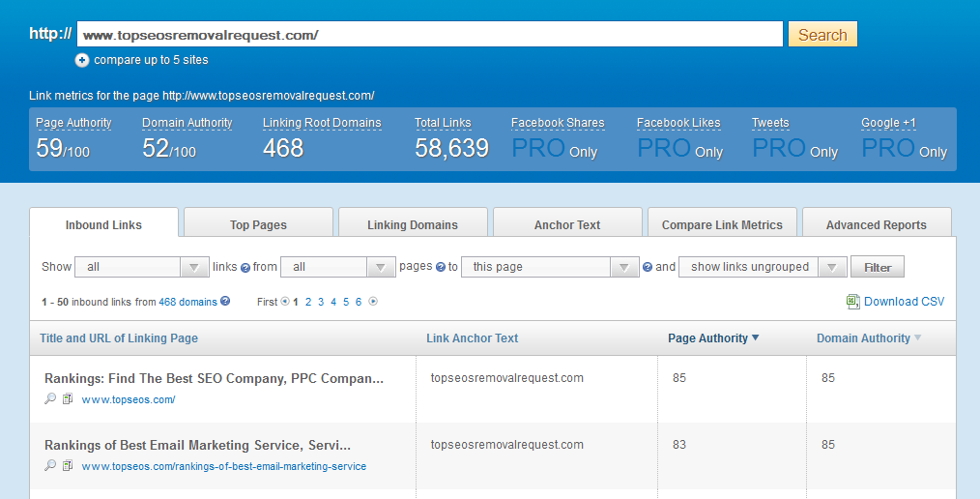The image size is (980, 499).
Task: Click the 'Domain Authority' column header text
Action: pyautogui.click(x=863, y=338)
